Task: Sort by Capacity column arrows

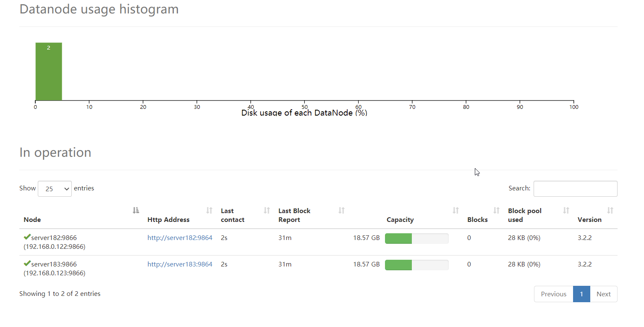Action: 456,210
